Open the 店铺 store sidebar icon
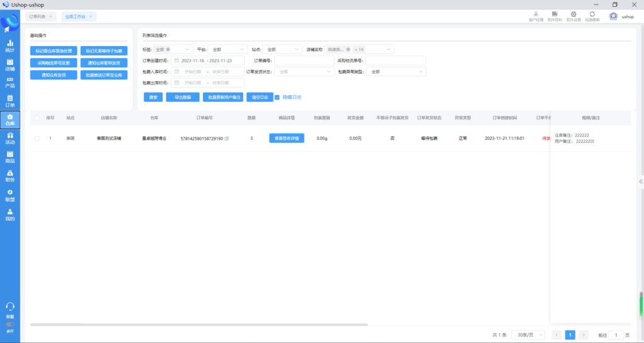 pos(9,64)
